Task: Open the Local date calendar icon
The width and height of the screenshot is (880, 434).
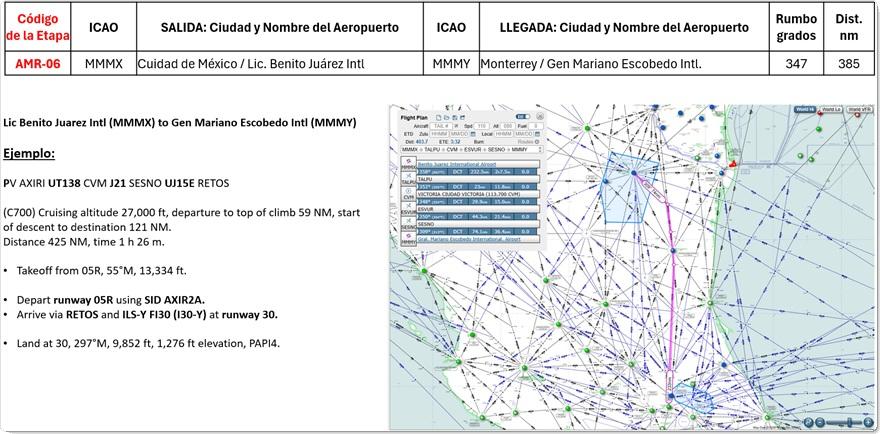Action: click(537, 134)
